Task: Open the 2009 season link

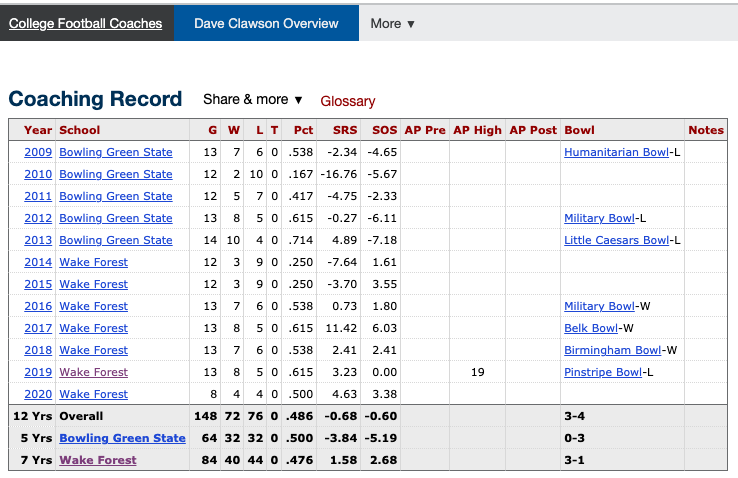Action: click(38, 152)
